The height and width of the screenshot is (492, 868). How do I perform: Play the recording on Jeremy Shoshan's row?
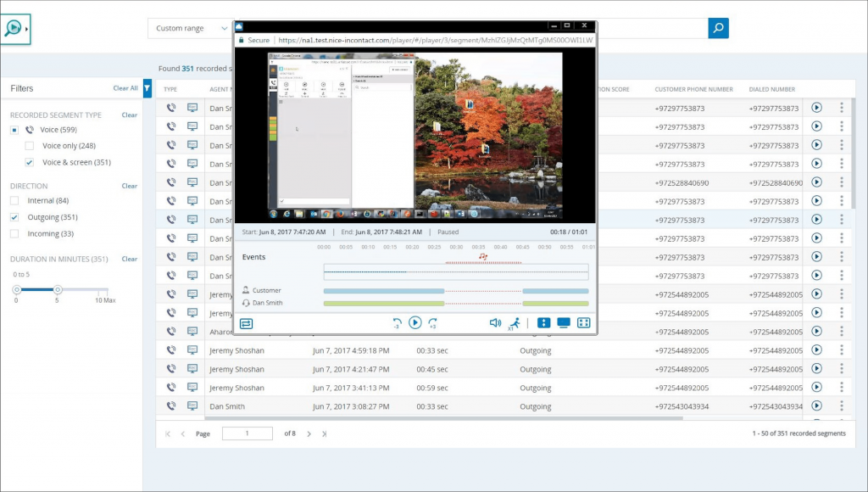(816, 350)
